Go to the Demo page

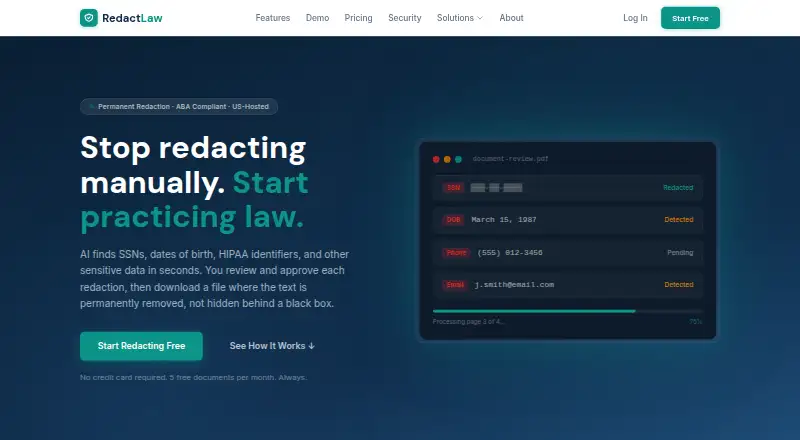tap(317, 18)
